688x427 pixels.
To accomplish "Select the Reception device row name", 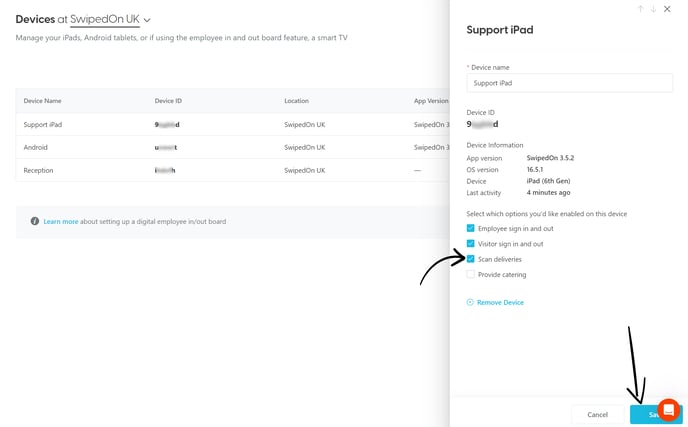I will coord(38,170).
